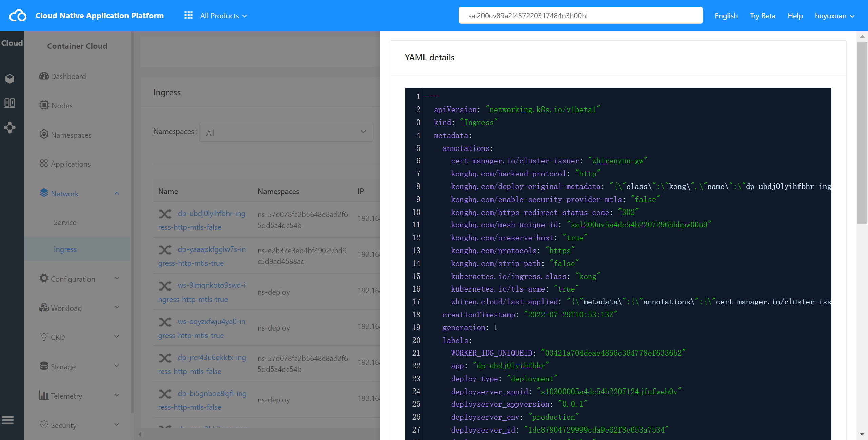The width and height of the screenshot is (868, 440).
Task: Click the Cloud Native Application Platform title
Action: click(99, 16)
